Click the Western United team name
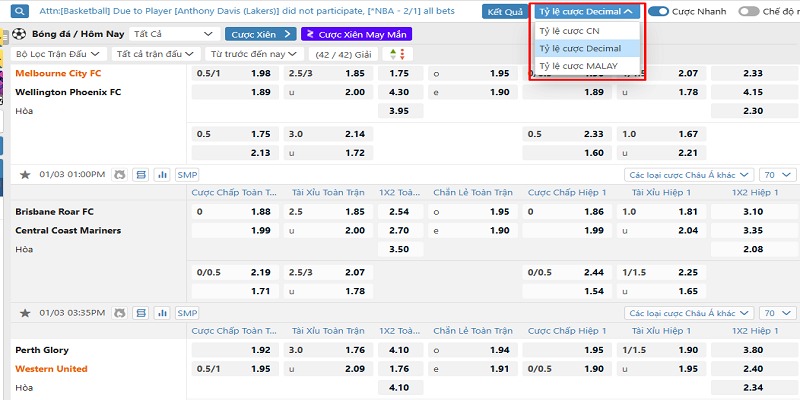 (x=51, y=369)
